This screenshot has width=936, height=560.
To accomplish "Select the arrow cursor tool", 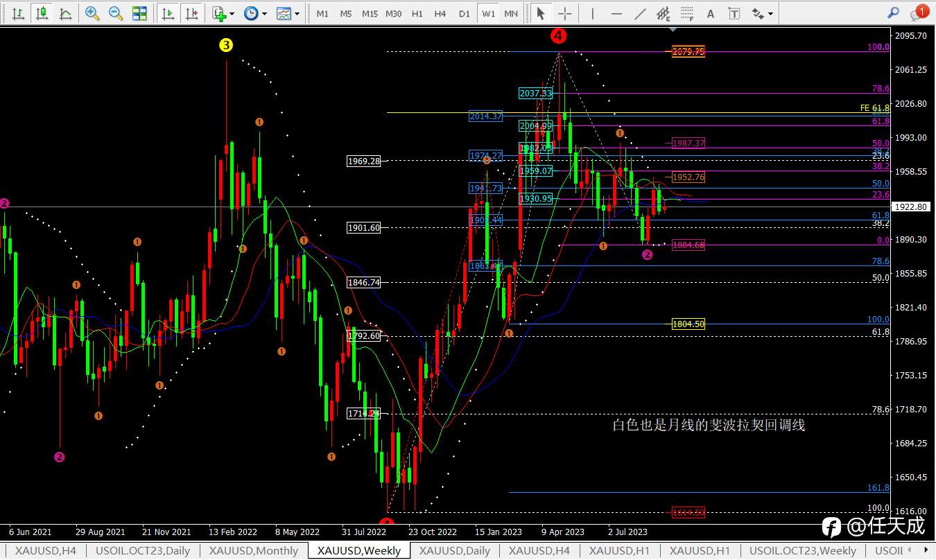I will click(x=541, y=13).
